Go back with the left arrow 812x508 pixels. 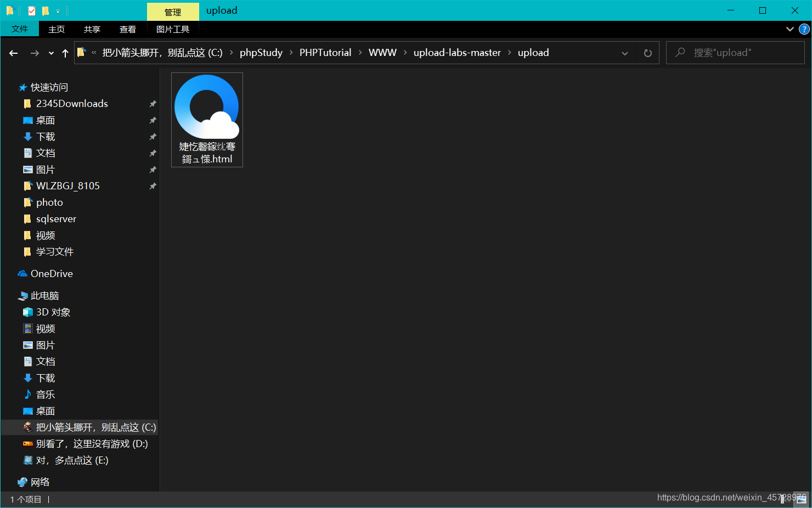14,53
